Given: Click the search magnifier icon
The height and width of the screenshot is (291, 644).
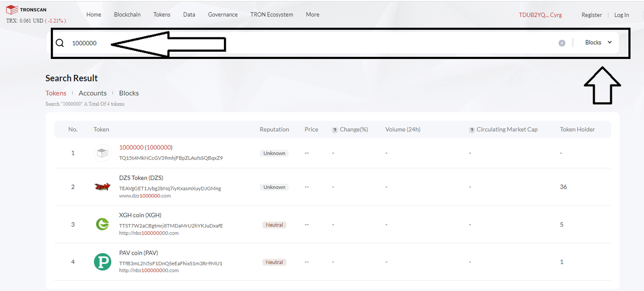Looking at the screenshot, I should pos(60,43).
